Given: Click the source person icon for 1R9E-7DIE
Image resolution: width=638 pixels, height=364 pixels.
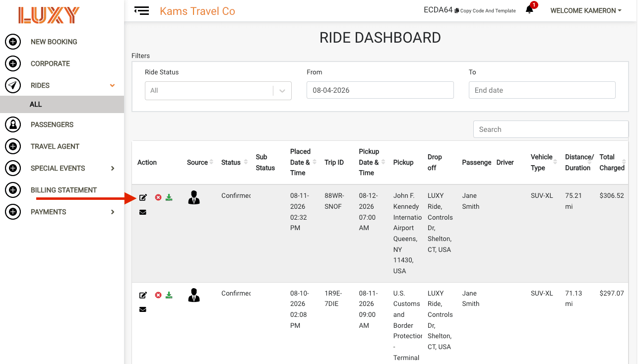Looking at the screenshot, I should click(x=194, y=296).
